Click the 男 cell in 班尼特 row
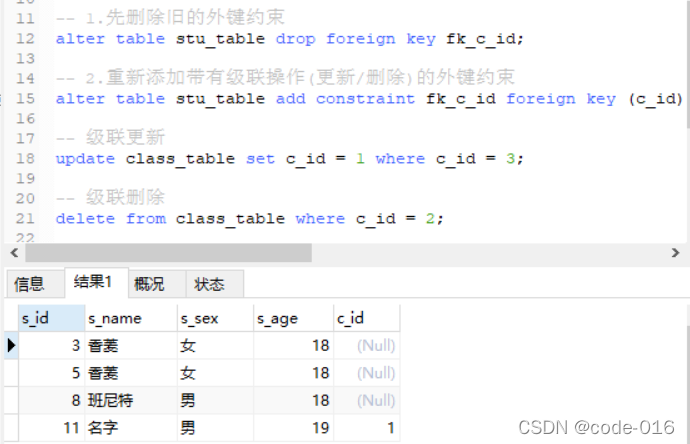The image size is (690, 444). tap(216, 400)
